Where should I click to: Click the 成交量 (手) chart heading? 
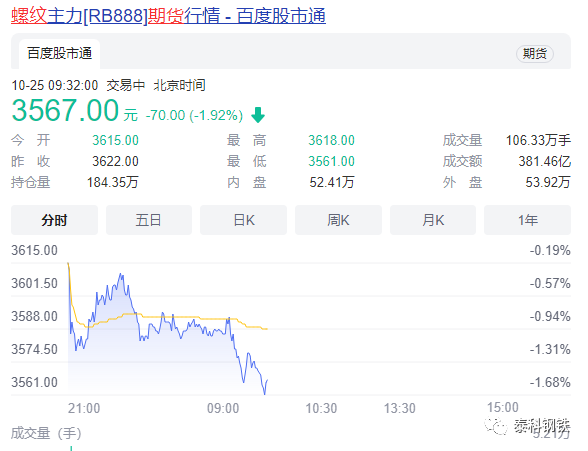46,433
